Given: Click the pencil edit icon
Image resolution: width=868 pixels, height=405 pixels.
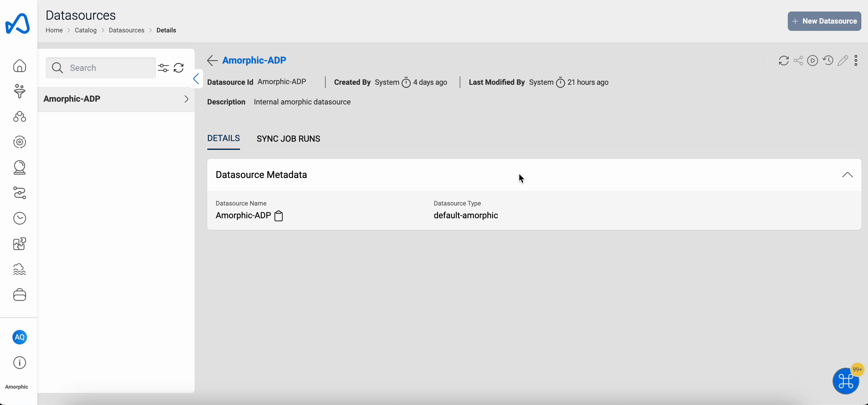Looking at the screenshot, I should 843,61.
